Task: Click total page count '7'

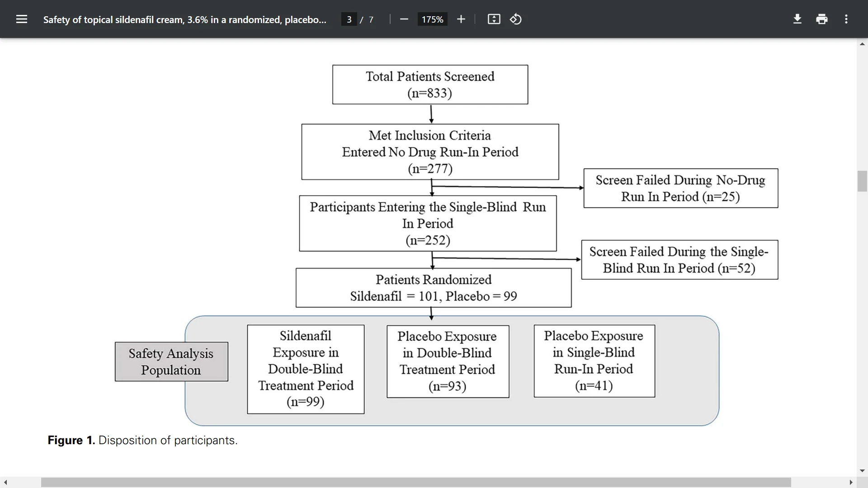Action: 371,19
